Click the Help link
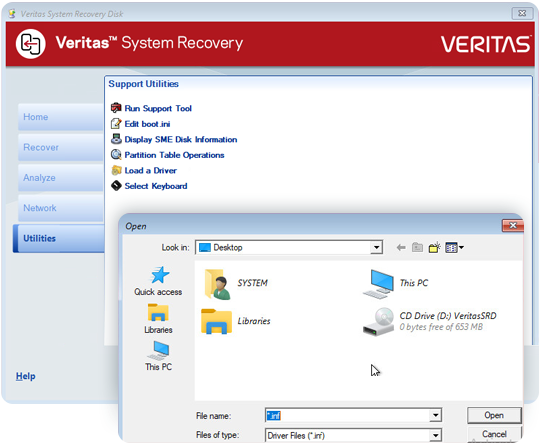 [25, 376]
